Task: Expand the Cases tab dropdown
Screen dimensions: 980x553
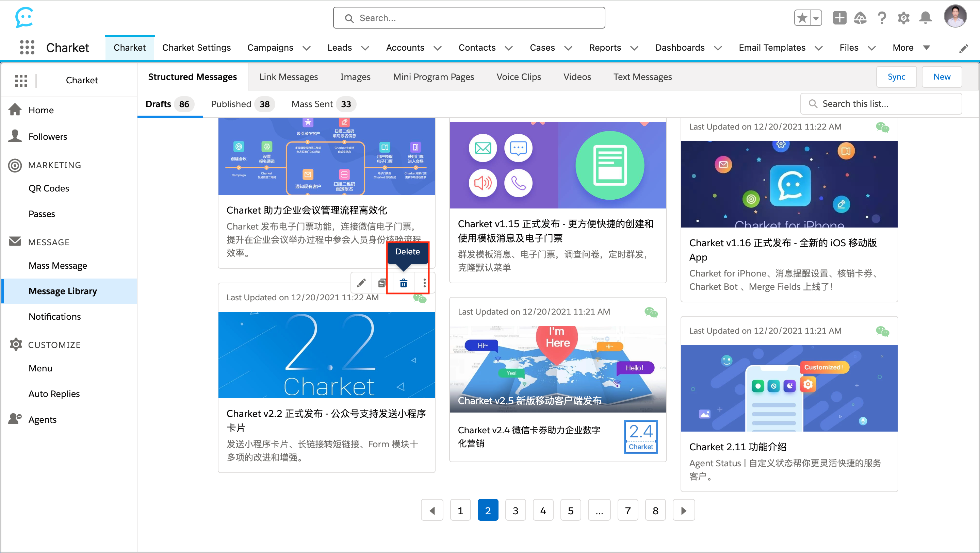Action: [x=568, y=48]
